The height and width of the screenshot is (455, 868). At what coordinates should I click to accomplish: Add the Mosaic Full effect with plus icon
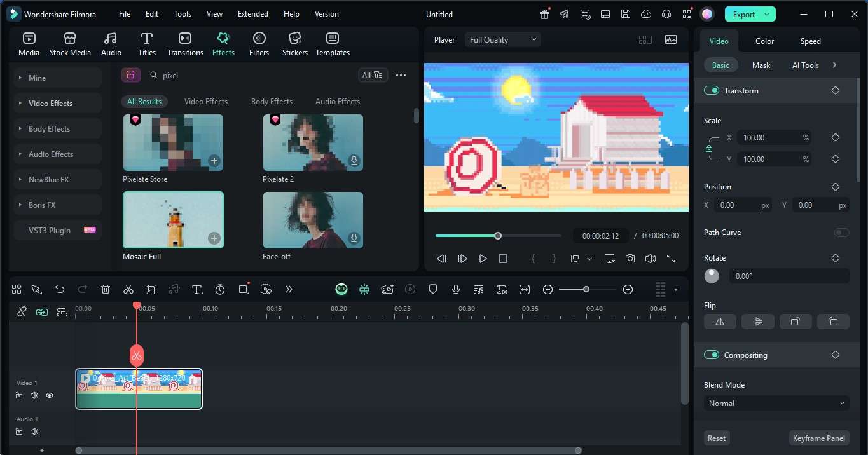[214, 238]
